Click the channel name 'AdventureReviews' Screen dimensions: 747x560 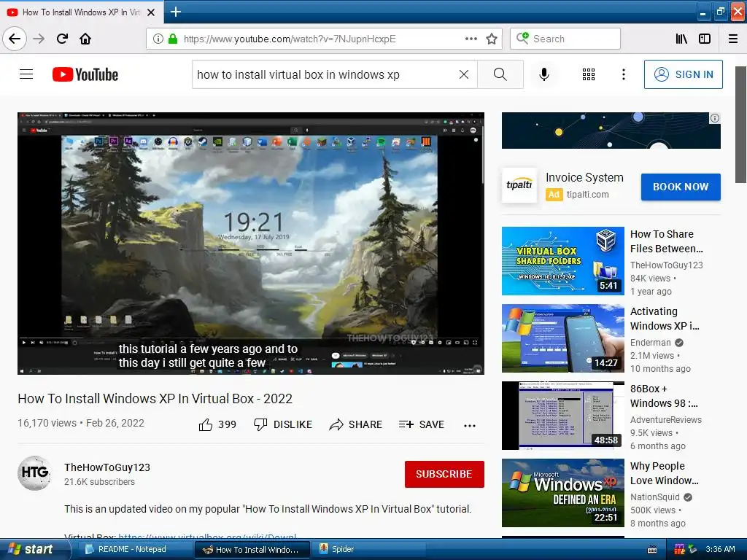click(x=665, y=419)
